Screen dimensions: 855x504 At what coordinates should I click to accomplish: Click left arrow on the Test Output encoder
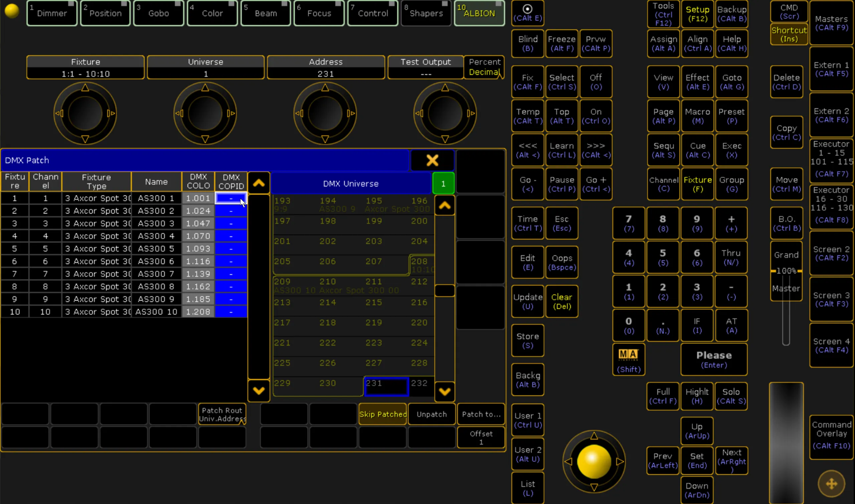419,113
